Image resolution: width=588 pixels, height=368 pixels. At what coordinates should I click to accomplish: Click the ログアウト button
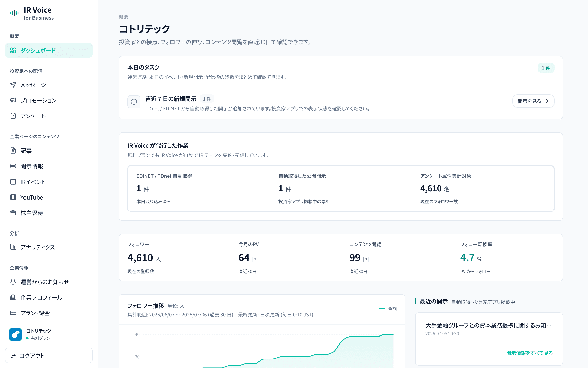(49, 355)
